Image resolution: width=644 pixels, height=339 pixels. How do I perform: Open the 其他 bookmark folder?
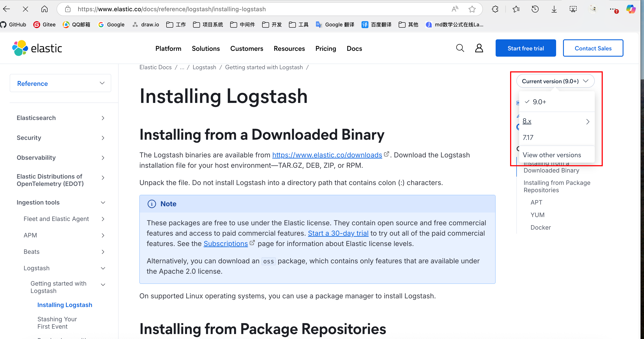click(x=409, y=24)
